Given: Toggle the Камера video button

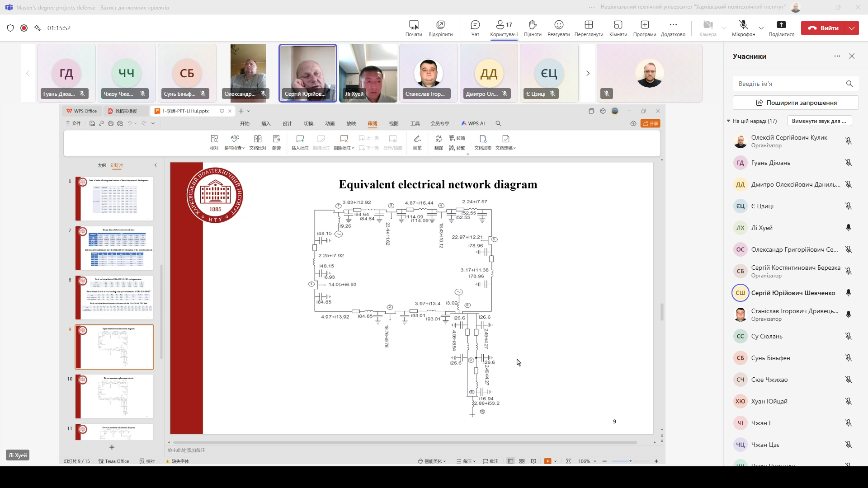Looking at the screenshot, I should point(708,28).
